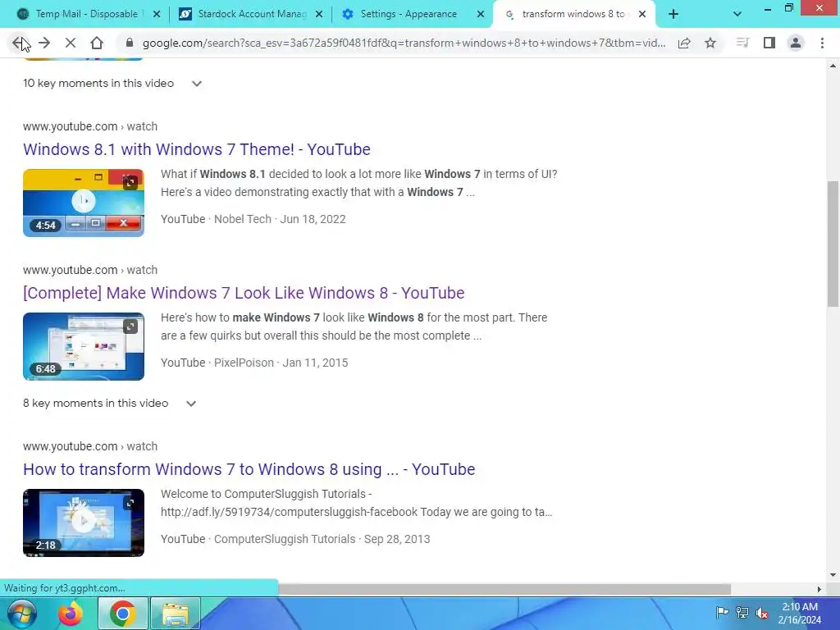Click the www.youtube.com › watch above [Complete] result
Screen dimensions: 840x630
pyautogui.click(x=90, y=270)
